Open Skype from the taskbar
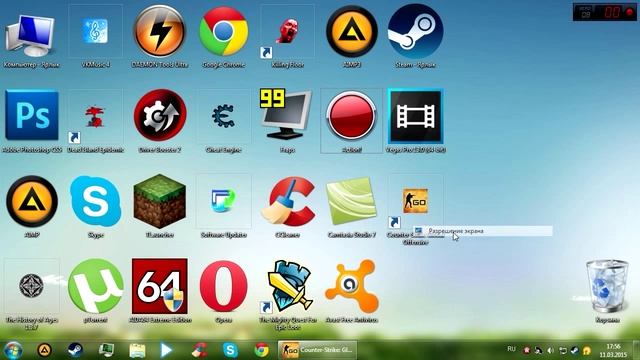The image size is (640, 360). pyautogui.click(x=230, y=350)
